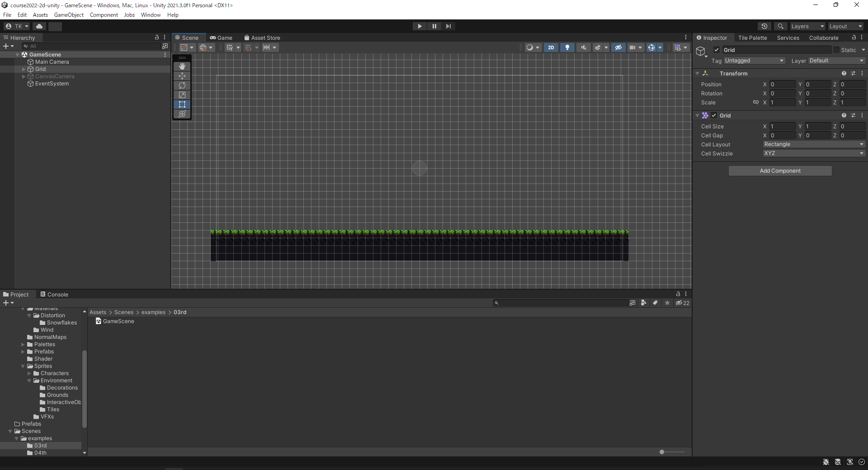Screen dimensions: 868x470
Task: Open the GameObject menu
Action: (x=69, y=15)
